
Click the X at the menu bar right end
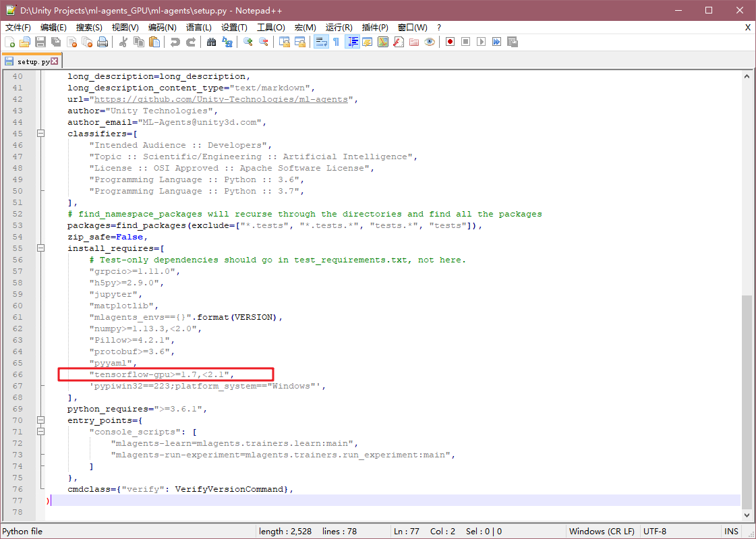(748, 28)
